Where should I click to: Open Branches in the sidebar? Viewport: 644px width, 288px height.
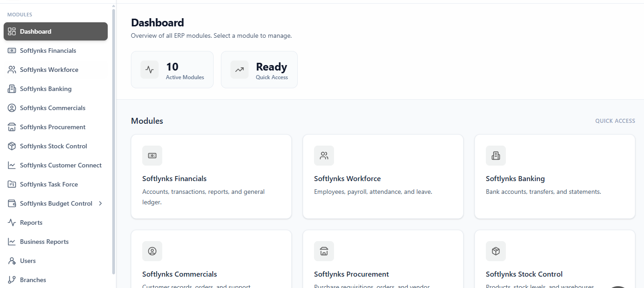tap(55, 280)
